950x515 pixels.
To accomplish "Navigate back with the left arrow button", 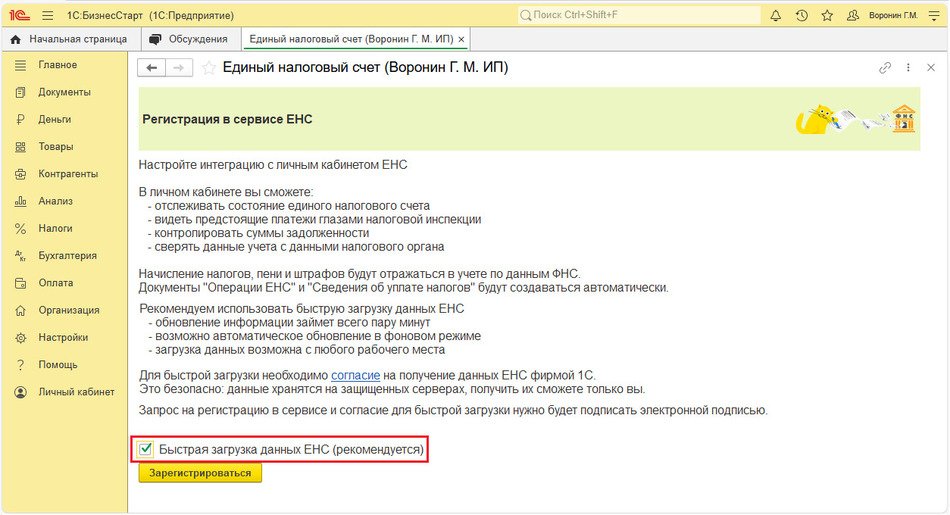I will [151, 67].
